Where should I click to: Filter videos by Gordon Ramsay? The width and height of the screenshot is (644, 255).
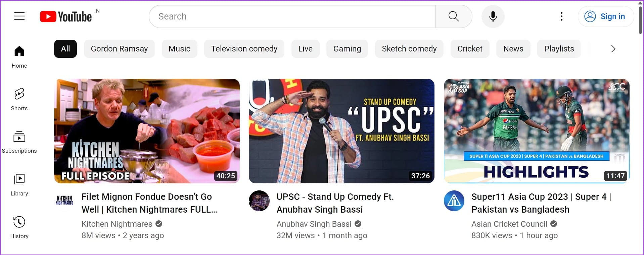119,49
